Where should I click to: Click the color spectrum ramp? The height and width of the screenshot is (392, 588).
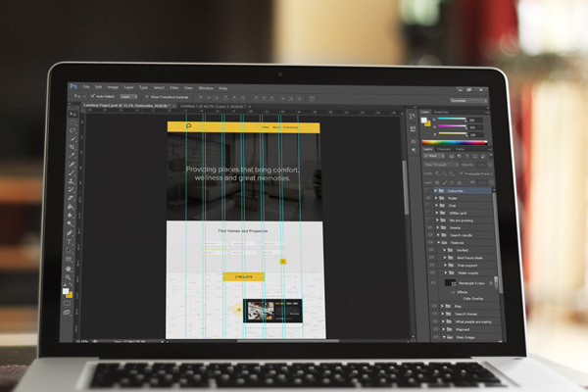click(455, 142)
